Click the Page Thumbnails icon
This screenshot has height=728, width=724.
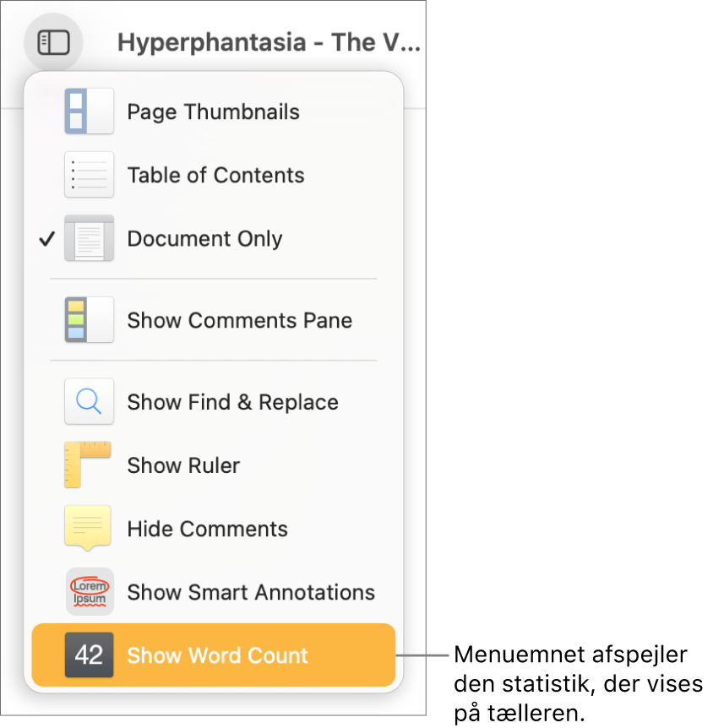[89, 111]
